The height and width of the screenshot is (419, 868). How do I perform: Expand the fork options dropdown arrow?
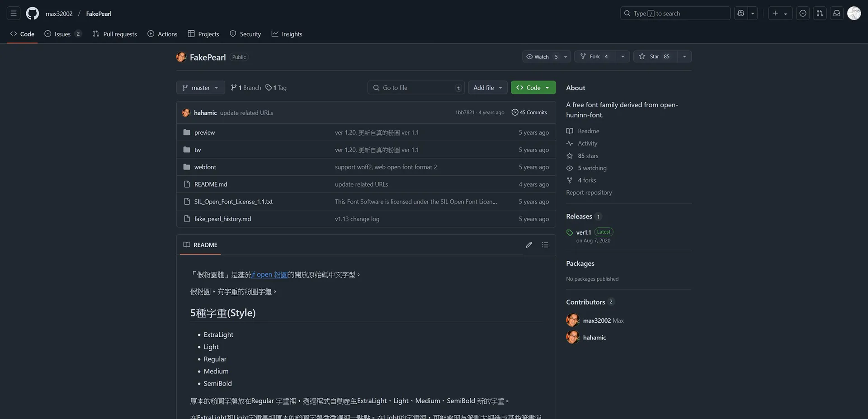click(623, 56)
